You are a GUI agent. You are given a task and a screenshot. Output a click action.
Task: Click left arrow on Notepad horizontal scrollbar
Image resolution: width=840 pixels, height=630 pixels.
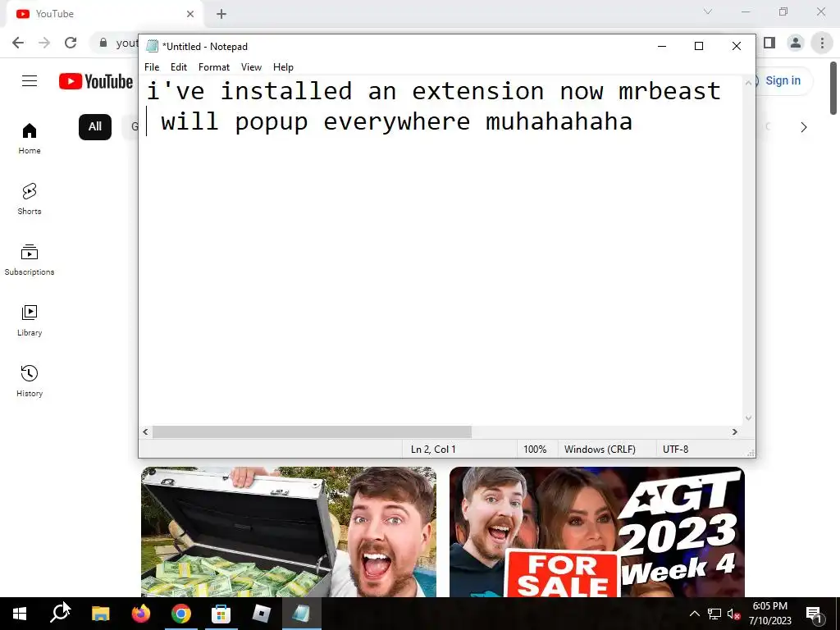(x=145, y=431)
